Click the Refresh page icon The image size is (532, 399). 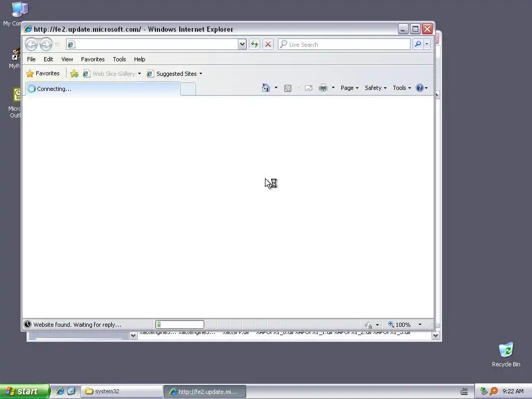(255, 44)
